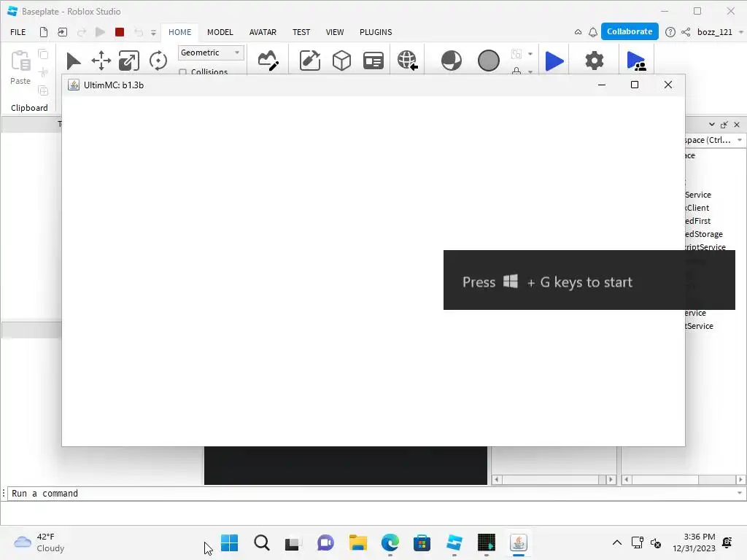747x560 pixels.
Task: Show hidden system tray icons
Action: click(x=616, y=542)
